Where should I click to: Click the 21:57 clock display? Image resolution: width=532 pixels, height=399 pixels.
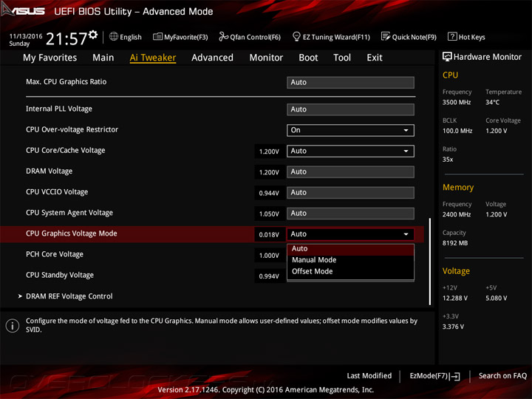(x=66, y=38)
